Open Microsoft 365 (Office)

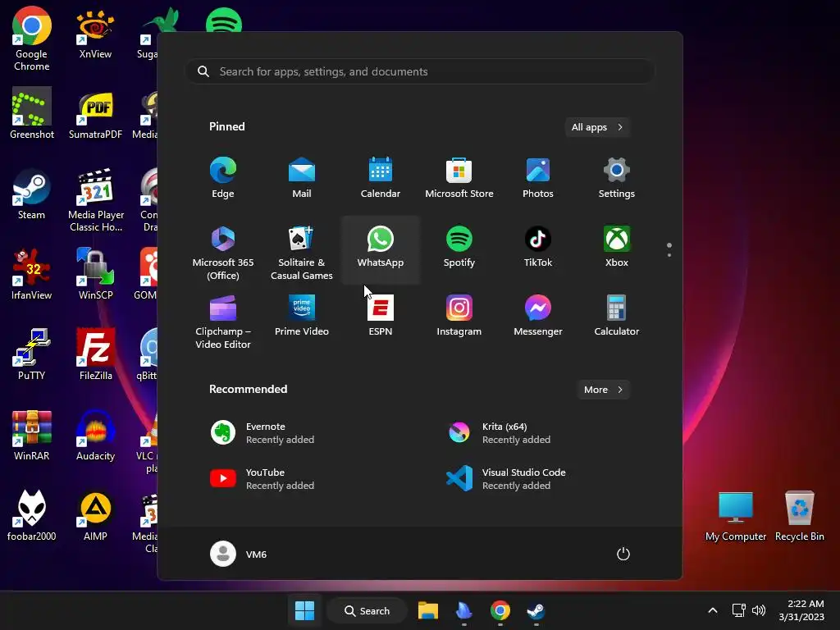223,251
